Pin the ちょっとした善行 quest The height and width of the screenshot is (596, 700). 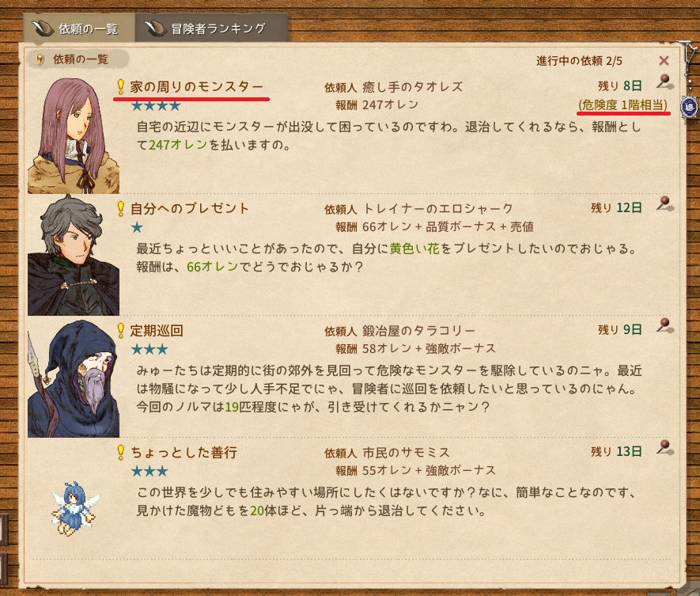(665, 448)
